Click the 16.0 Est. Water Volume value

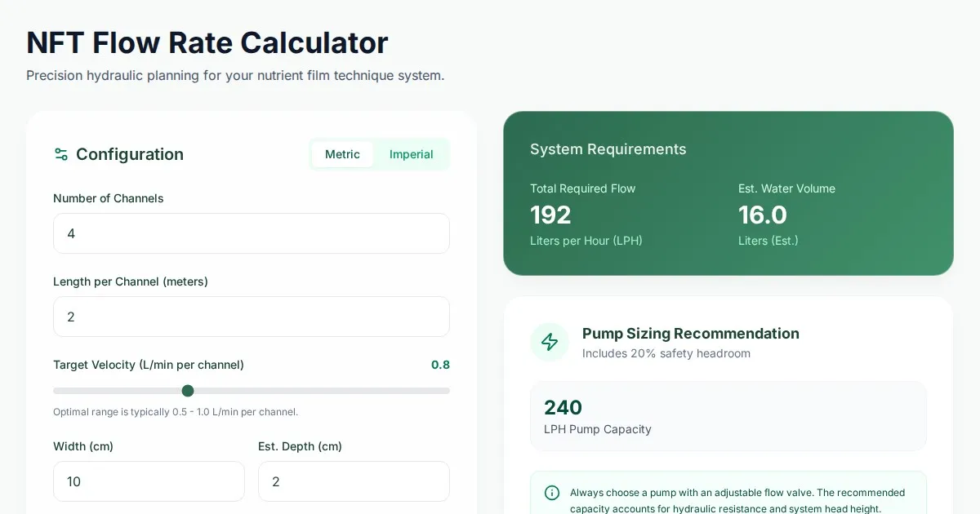pyautogui.click(x=763, y=215)
